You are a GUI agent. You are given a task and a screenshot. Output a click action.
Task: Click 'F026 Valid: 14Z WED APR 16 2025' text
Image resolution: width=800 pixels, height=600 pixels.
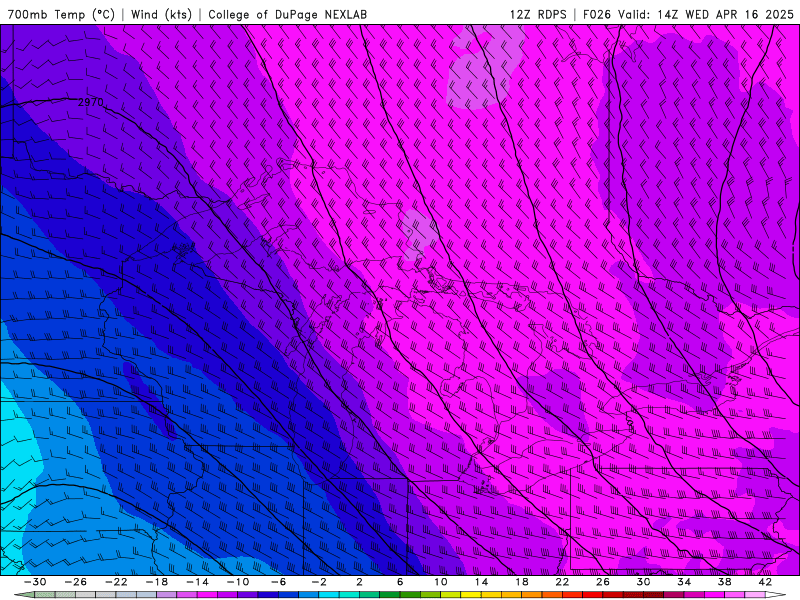coord(688,14)
